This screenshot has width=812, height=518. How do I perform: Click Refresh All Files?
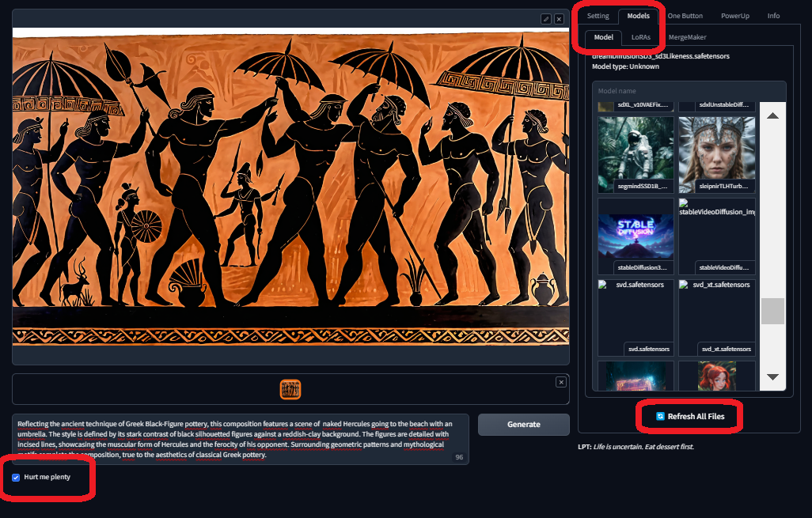tap(690, 417)
